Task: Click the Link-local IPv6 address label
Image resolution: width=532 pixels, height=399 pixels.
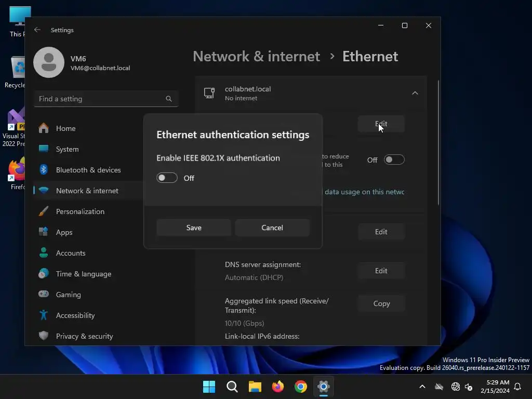Action: tap(262, 336)
